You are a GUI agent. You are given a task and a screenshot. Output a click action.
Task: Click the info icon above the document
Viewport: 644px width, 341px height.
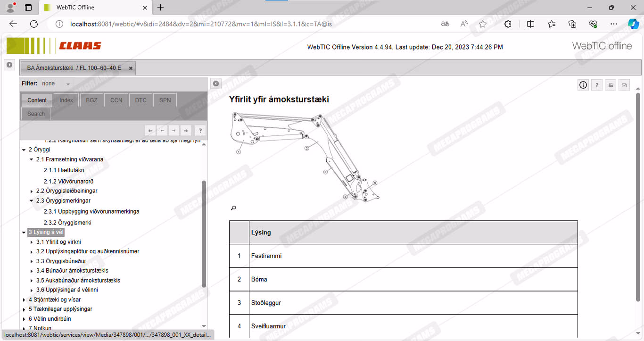coord(583,85)
